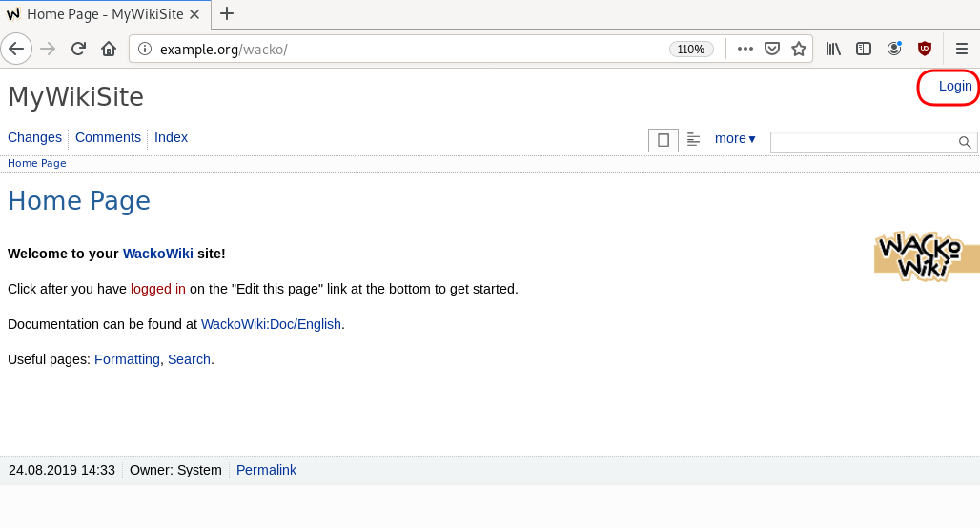Viewport: 980px width, 528px height.
Task: Open the Search page link
Action: 189,359
